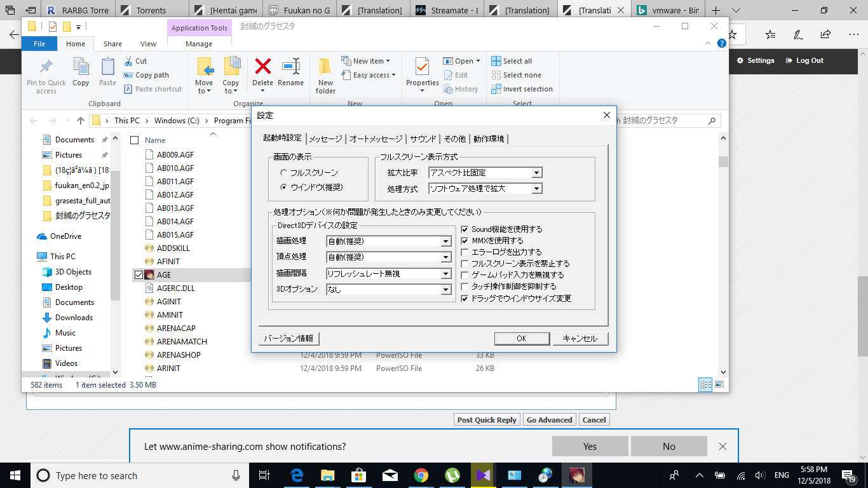Click the New folder icon
This screenshot has width=868, height=488.
(x=325, y=67)
